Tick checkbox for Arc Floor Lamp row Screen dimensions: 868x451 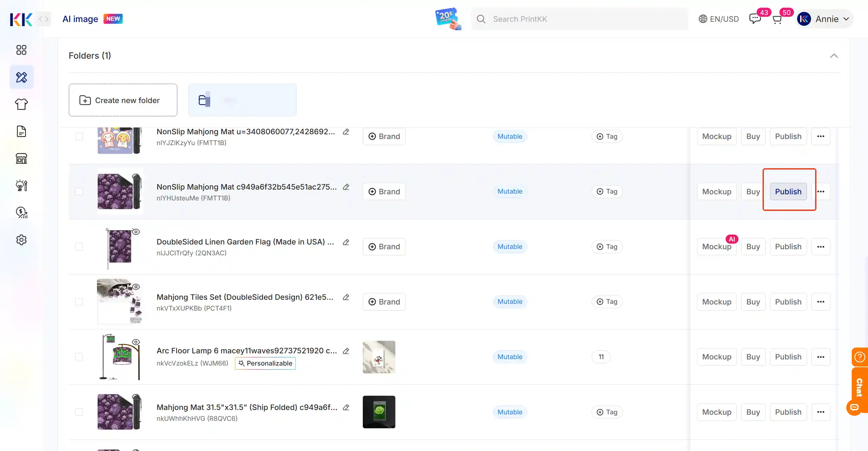click(x=79, y=357)
